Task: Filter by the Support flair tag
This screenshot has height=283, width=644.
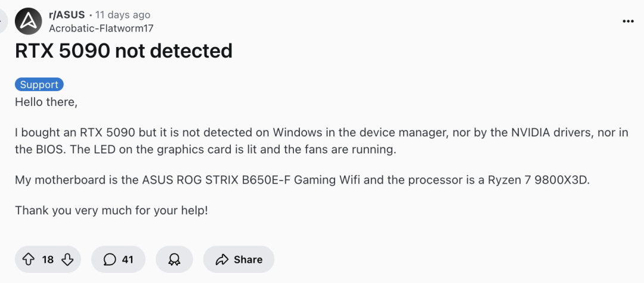Action: 39,85
